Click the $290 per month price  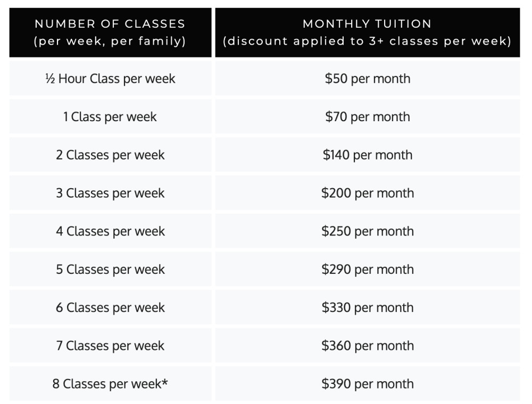point(368,269)
